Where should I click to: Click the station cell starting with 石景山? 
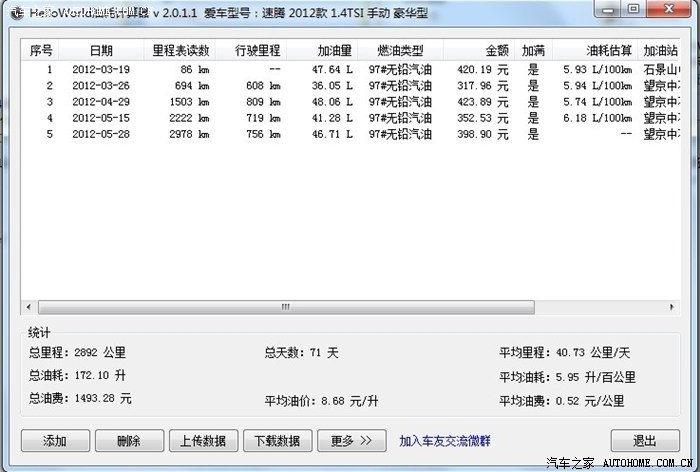(x=662, y=70)
